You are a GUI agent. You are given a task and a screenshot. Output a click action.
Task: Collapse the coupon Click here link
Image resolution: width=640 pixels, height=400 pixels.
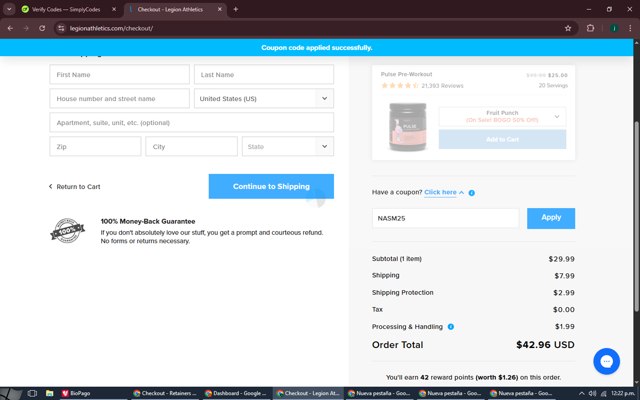click(444, 192)
